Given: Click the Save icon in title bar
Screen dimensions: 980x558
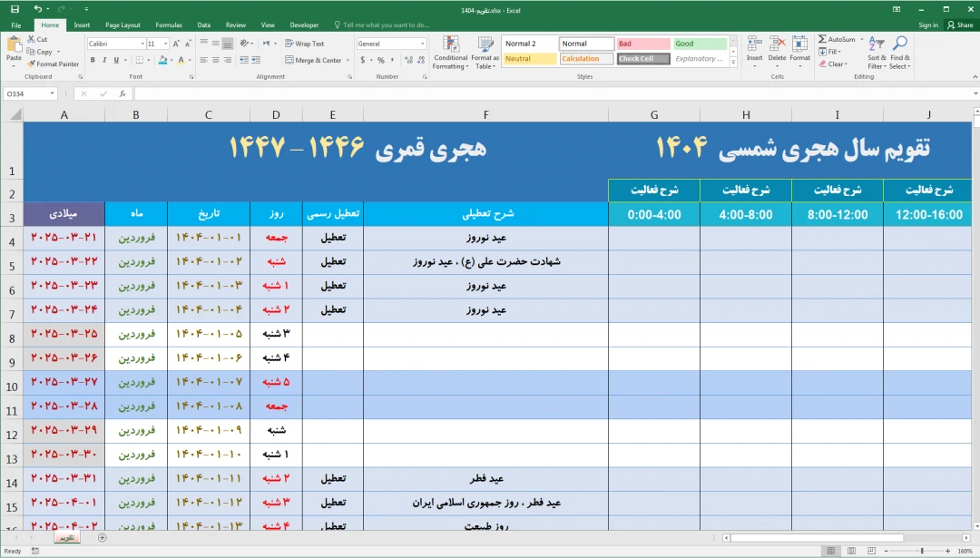Looking at the screenshot, I should coord(15,9).
